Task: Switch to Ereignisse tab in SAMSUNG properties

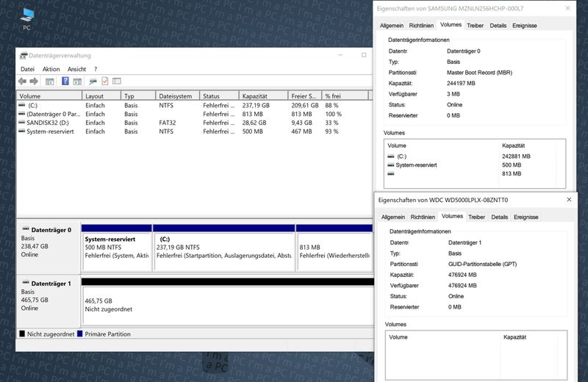Action: tap(525, 26)
